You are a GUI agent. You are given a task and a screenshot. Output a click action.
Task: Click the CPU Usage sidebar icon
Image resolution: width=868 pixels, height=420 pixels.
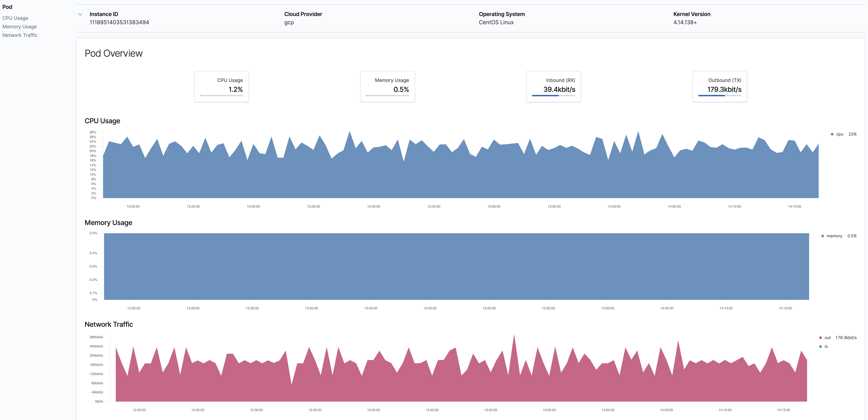(15, 18)
